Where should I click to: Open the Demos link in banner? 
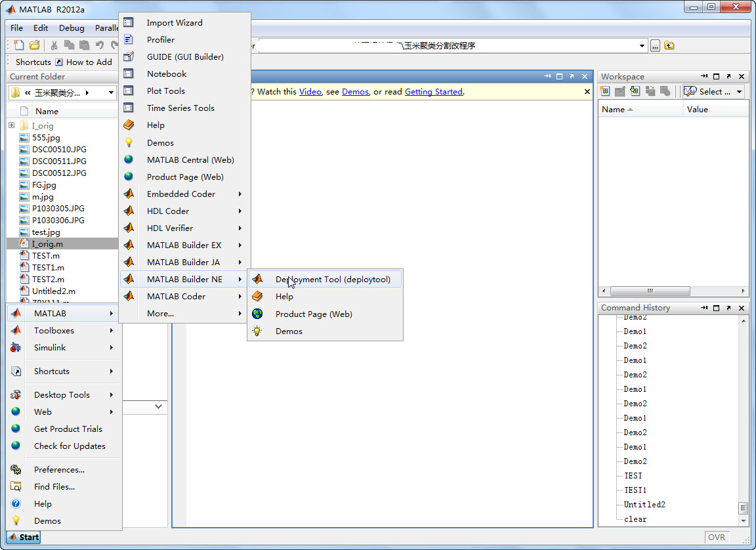[x=355, y=92]
